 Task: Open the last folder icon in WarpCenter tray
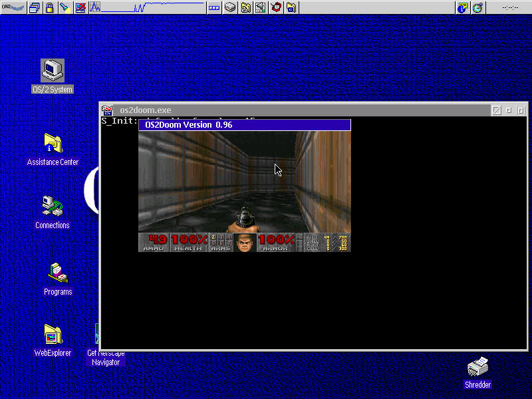pos(291,7)
